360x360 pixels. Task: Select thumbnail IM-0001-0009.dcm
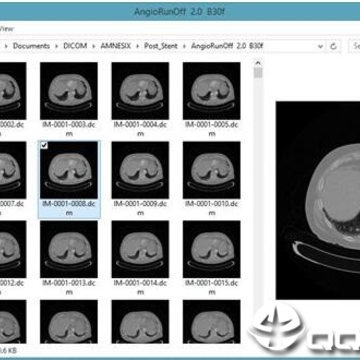[x=140, y=170]
